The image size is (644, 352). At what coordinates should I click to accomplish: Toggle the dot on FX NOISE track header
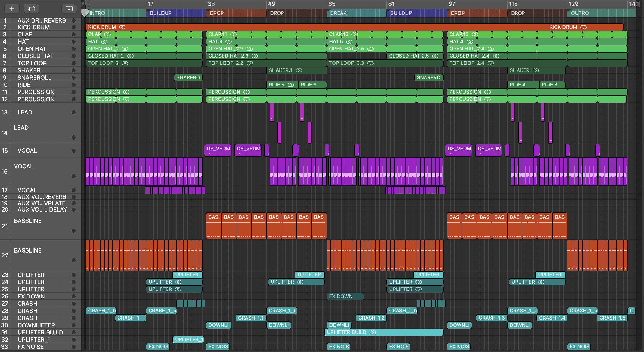coord(73,347)
